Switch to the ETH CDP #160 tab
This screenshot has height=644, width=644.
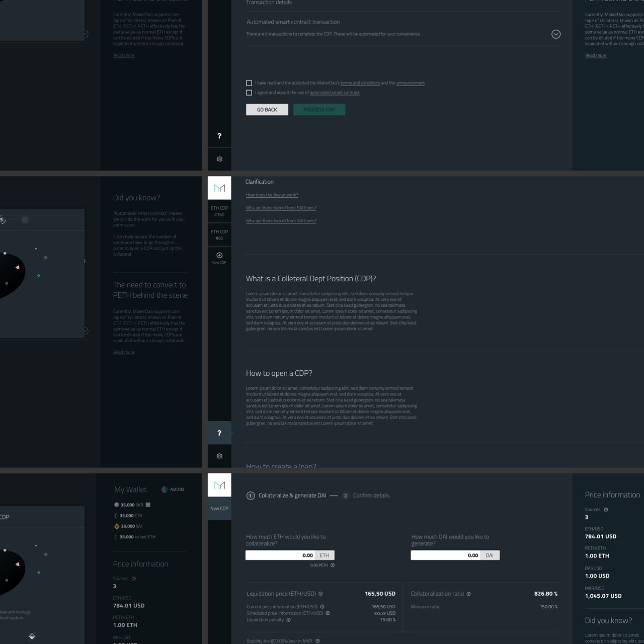(x=219, y=211)
